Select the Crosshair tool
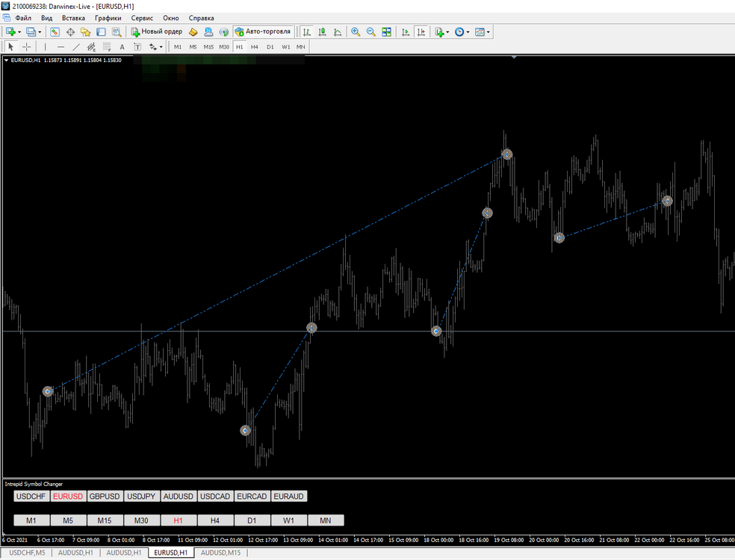The image size is (735, 560). pos(26,47)
